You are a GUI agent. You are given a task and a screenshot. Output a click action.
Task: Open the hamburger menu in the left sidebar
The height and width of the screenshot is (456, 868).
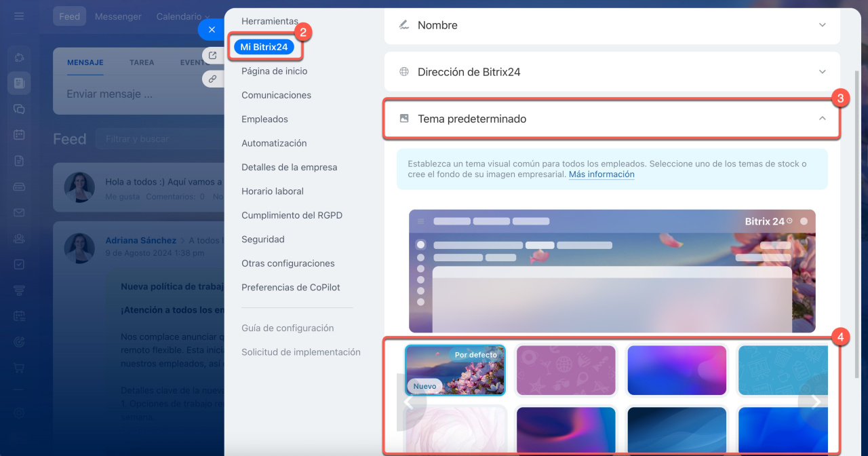click(x=19, y=16)
